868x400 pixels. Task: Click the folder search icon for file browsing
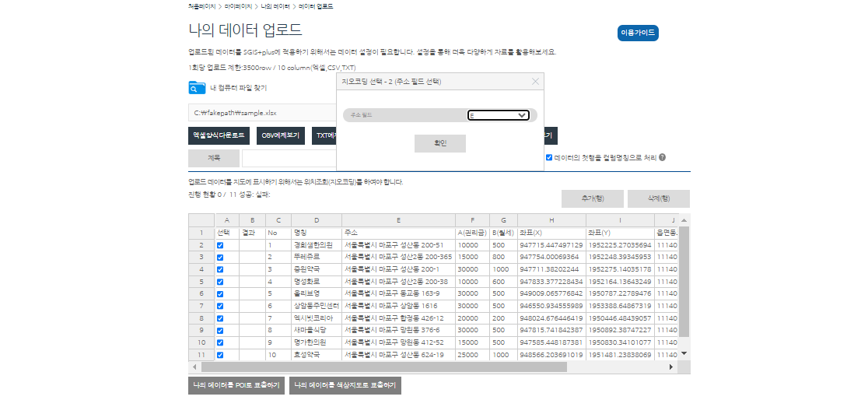[x=197, y=87]
